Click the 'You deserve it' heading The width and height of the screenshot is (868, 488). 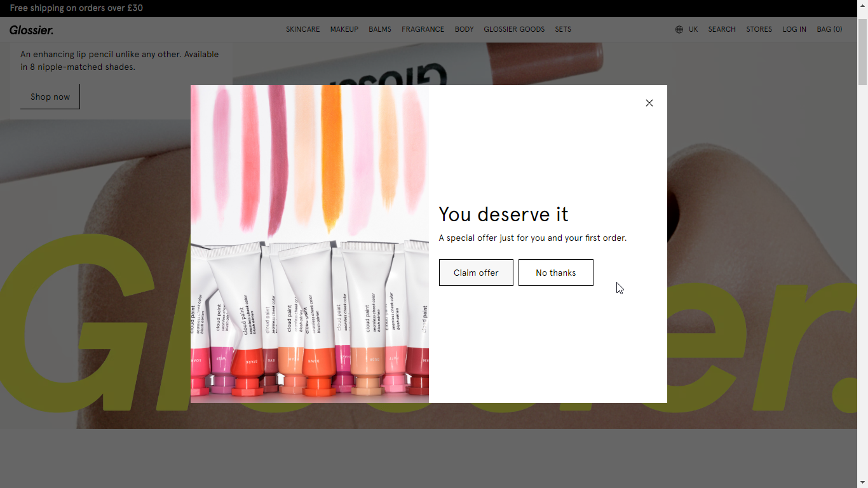point(503,214)
